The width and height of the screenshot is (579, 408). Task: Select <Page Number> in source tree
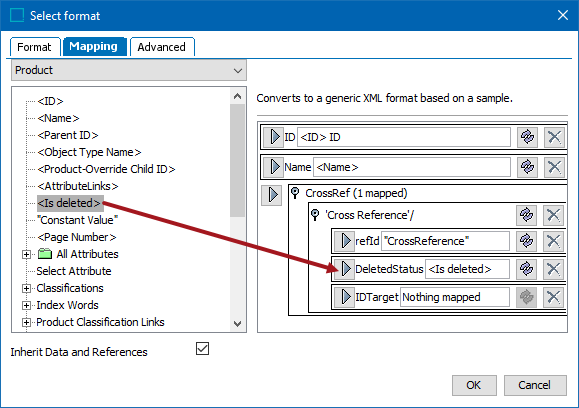point(77,237)
